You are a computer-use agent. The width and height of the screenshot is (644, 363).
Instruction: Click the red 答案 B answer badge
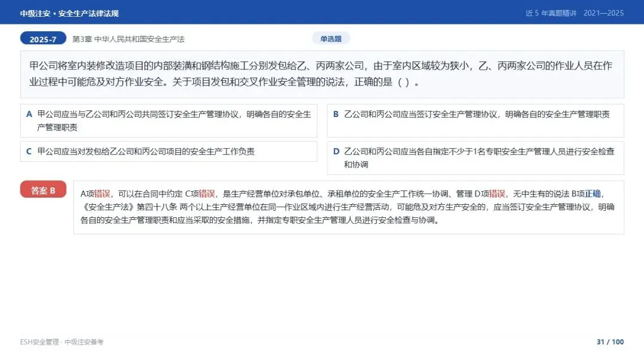coord(43,189)
